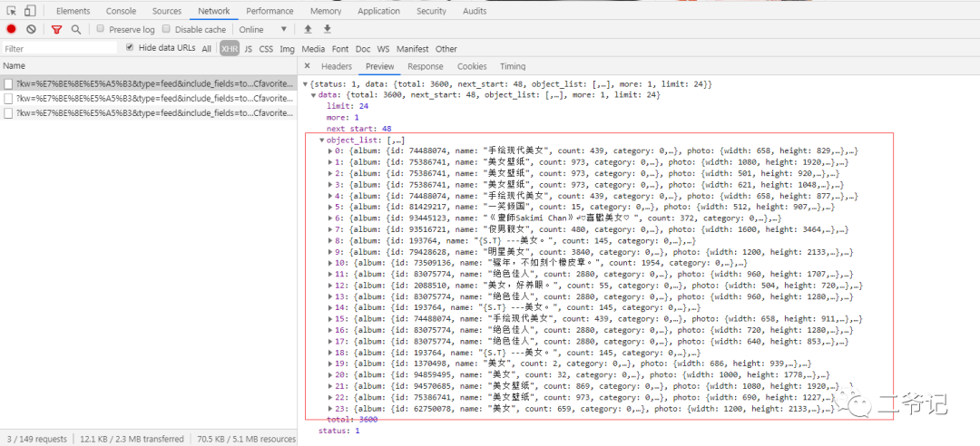Expand object_list item 7
The height and width of the screenshot is (446, 980).
(x=330, y=229)
